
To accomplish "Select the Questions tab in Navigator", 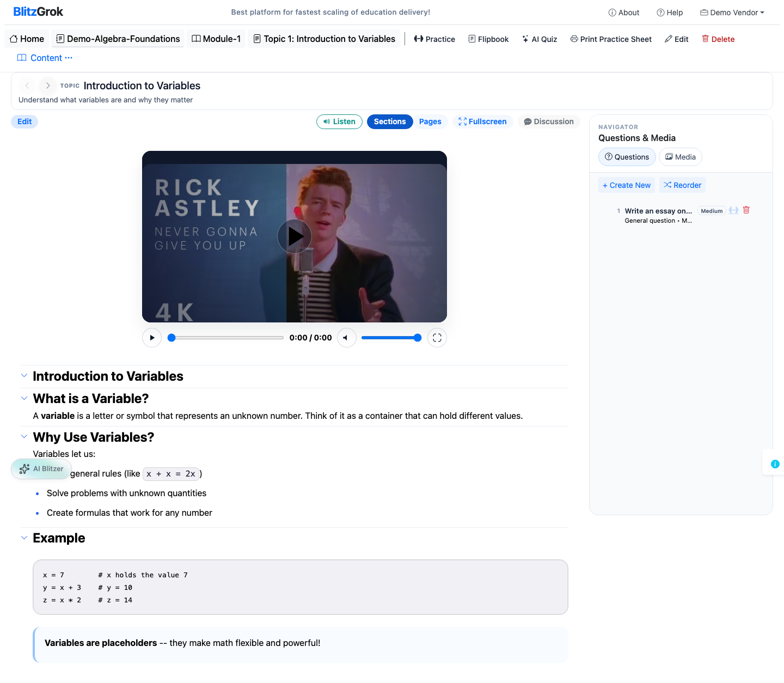I will pyautogui.click(x=627, y=157).
